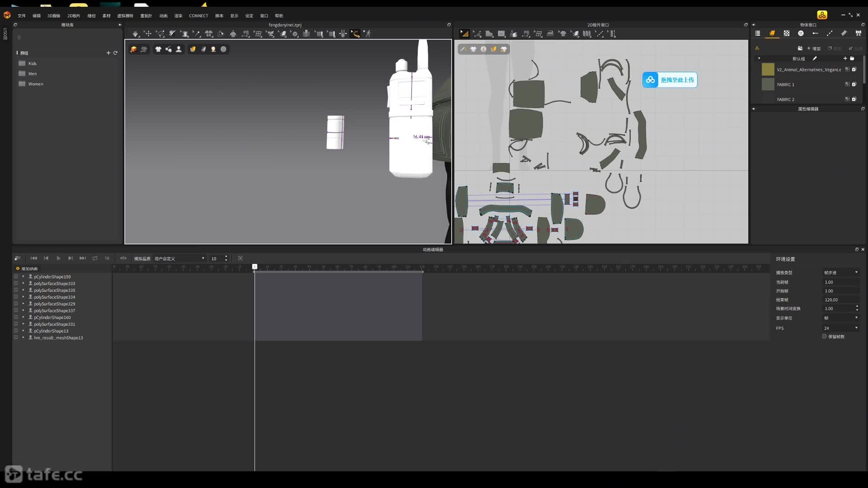The width and height of the screenshot is (868, 488).
Task: Click the iron/steam tool in 2D toolbar
Action: [x=550, y=34]
